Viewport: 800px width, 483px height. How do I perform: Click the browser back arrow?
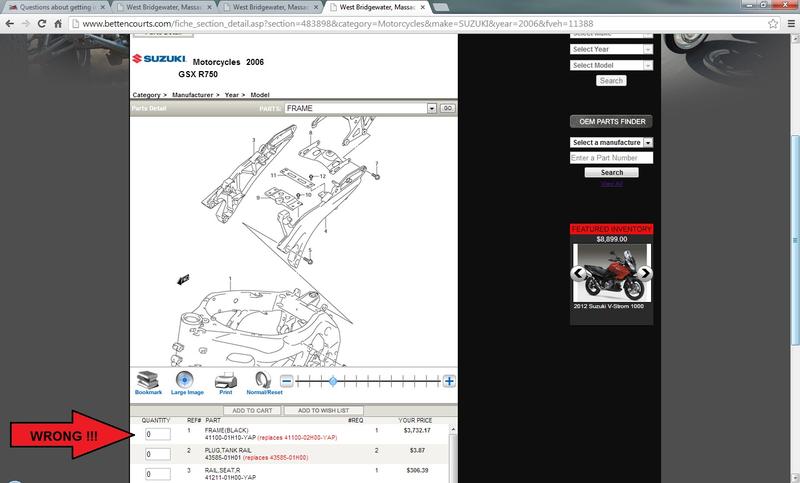pyautogui.click(x=10, y=23)
